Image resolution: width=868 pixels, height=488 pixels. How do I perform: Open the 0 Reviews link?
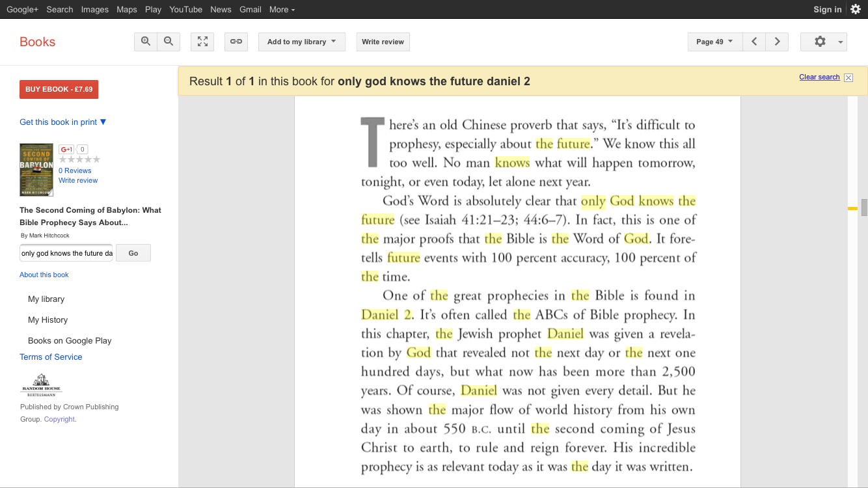[x=75, y=170]
